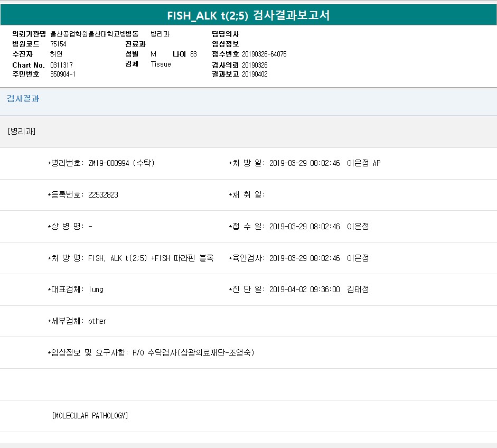Click the 결과보고 date 20190402
Image resolution: width=497 pixels, height=448 pixels.
point(255,74)
